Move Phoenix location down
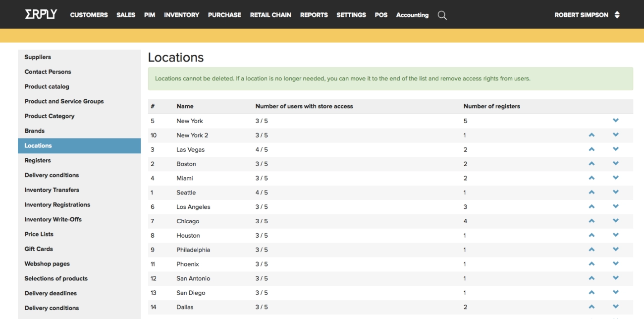 coord(615,264)
